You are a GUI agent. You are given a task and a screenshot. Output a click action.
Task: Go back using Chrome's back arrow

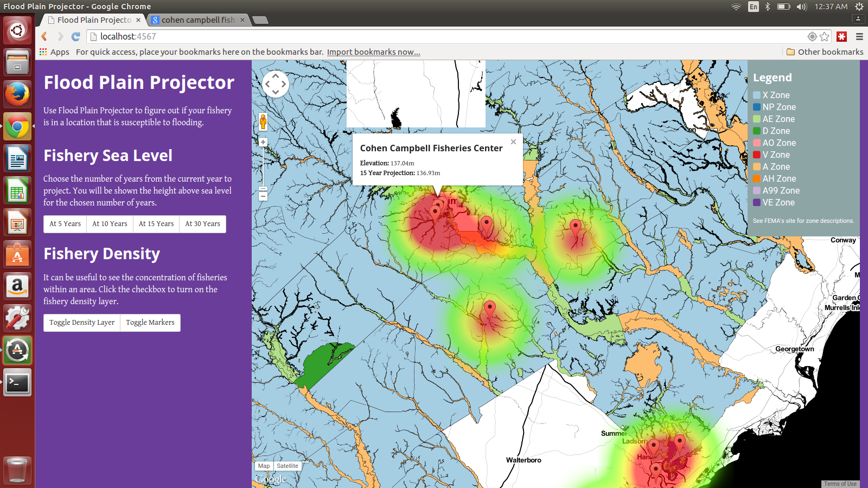pyautogui.click(x=44, y=36)
